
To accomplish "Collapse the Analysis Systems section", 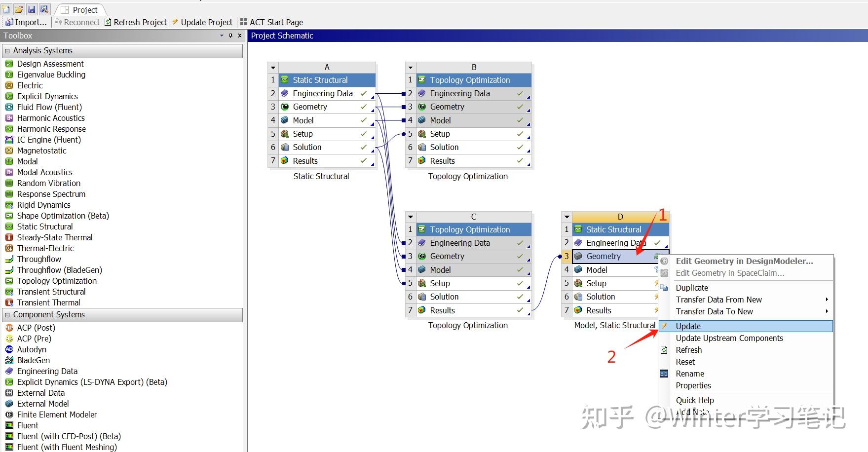I will [x=7, y=50].
